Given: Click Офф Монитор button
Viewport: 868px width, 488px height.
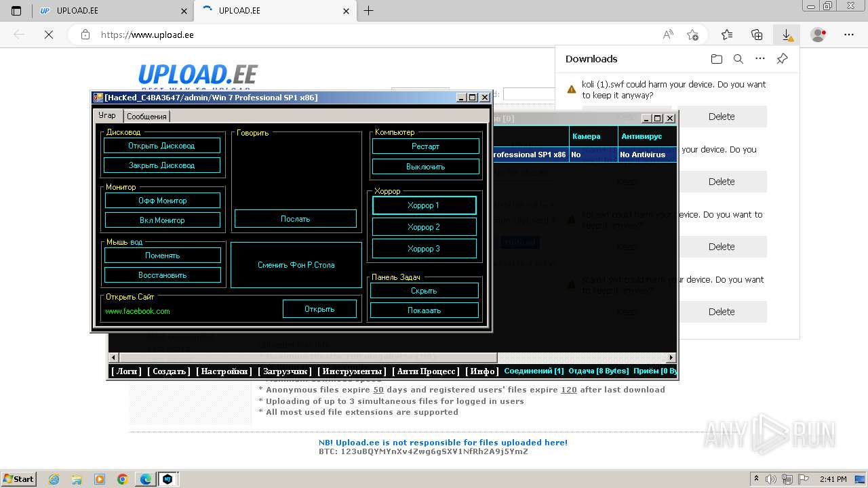Looking at the screenshot, I should 162,201.
